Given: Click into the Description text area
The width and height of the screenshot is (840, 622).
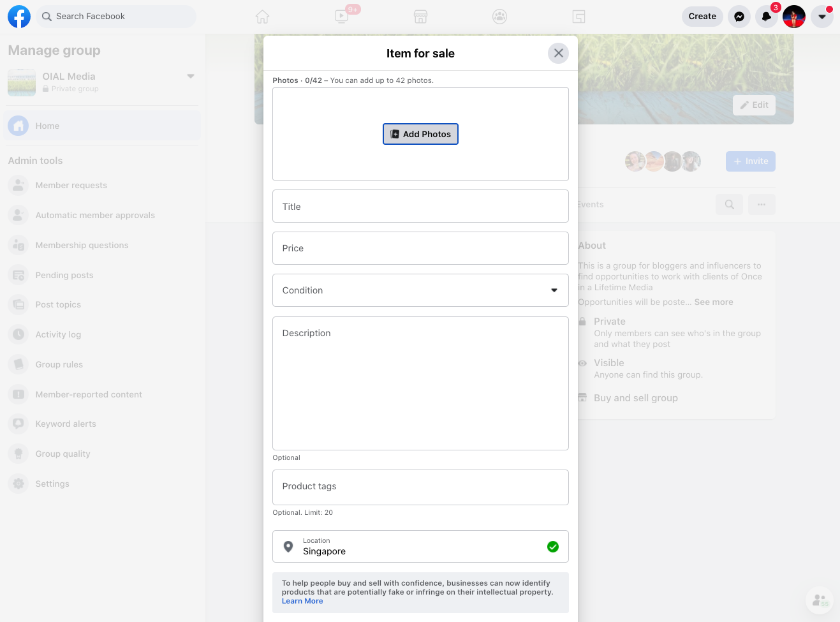Looking at the screenshot, I should [420, 383].
